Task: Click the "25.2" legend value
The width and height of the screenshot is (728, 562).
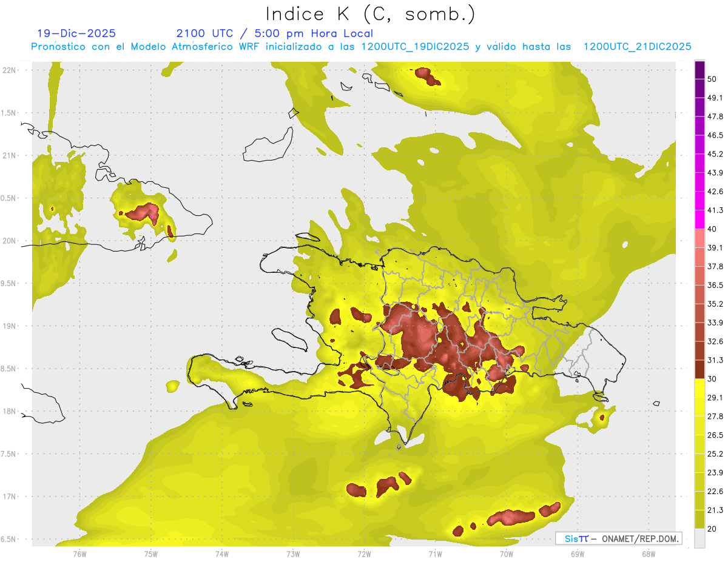Action: [x=715, y=454]
